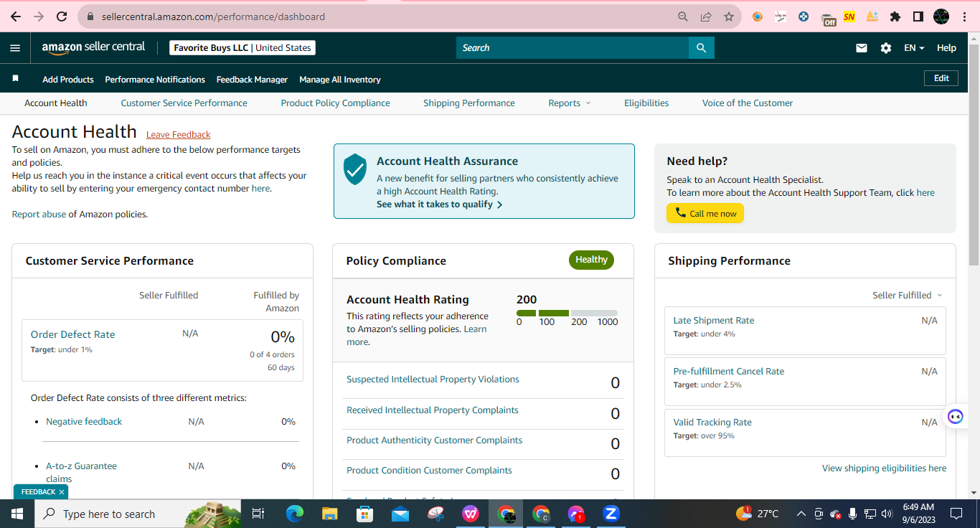980x528 pixels.
Task: Open Manage All Inventory
Action: 340,80
